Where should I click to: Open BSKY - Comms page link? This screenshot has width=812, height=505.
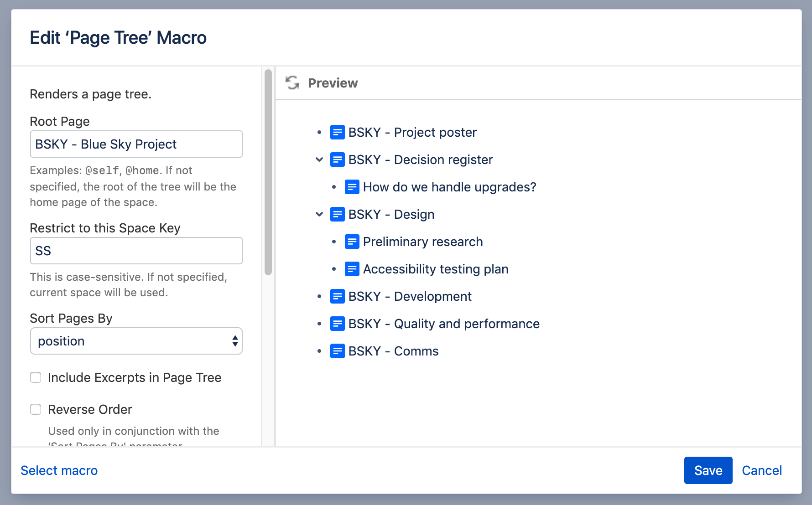[394, 351]
